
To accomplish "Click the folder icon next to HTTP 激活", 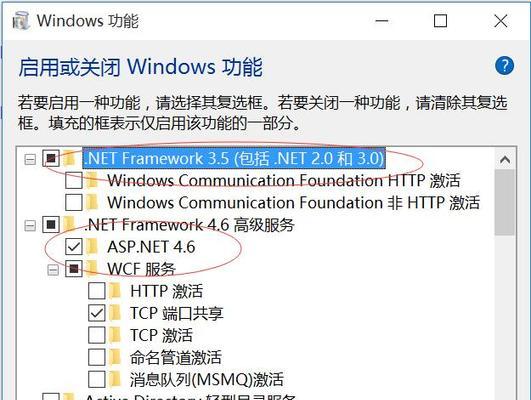I will 115,291.
